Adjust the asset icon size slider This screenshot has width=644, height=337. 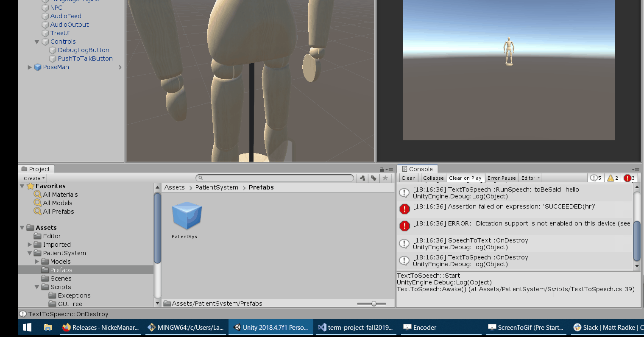(x=374, y=304)
